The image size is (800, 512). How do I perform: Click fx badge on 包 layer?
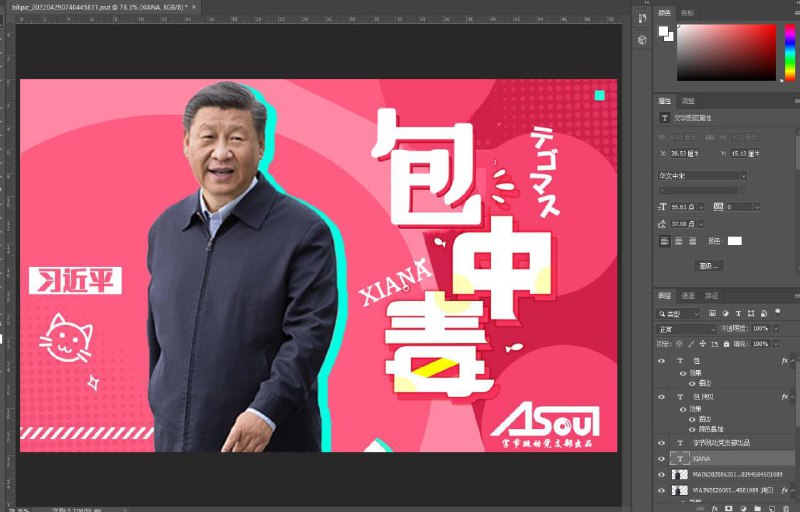coord(785,361)
